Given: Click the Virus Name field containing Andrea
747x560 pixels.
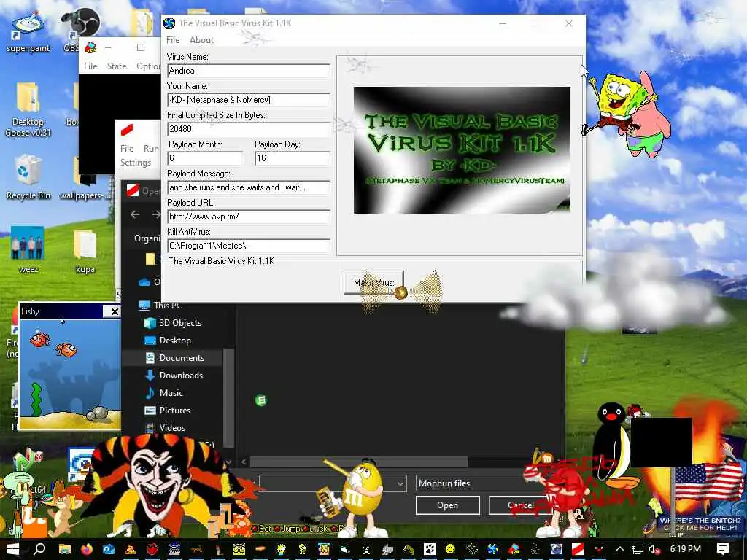Looking at the screenshot, I should click(249, 71).
